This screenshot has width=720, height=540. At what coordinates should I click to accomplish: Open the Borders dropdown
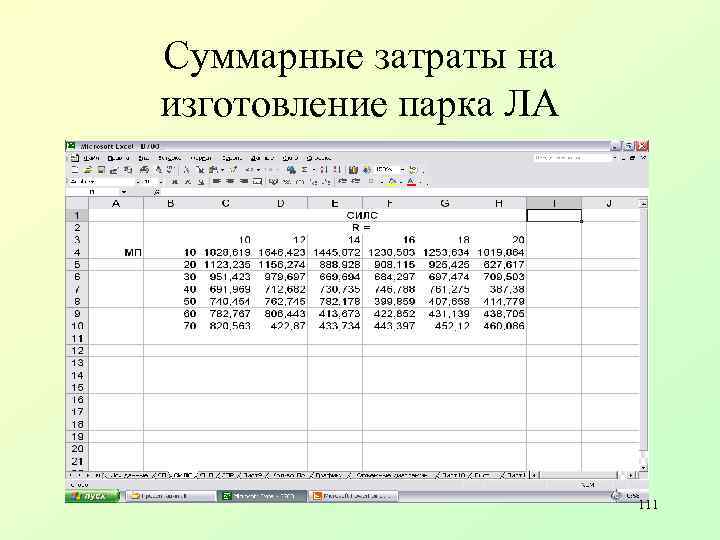pyautogui.click(x=382, y=181)
